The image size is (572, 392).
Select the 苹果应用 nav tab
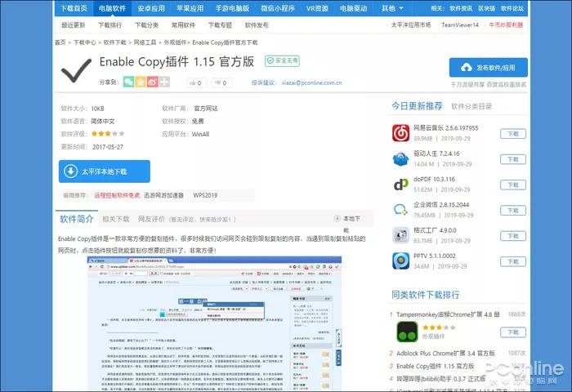pyautogui.click(x=190, y=8)
